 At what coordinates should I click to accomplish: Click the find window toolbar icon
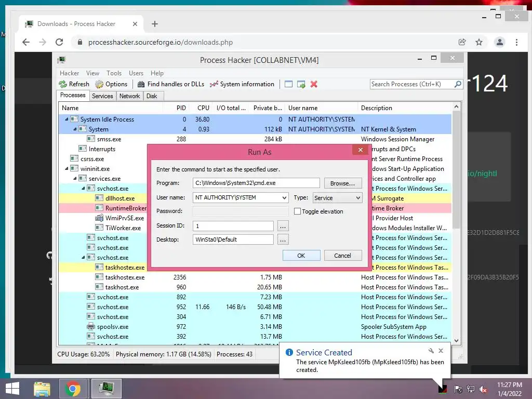click(x=288, y=84)
